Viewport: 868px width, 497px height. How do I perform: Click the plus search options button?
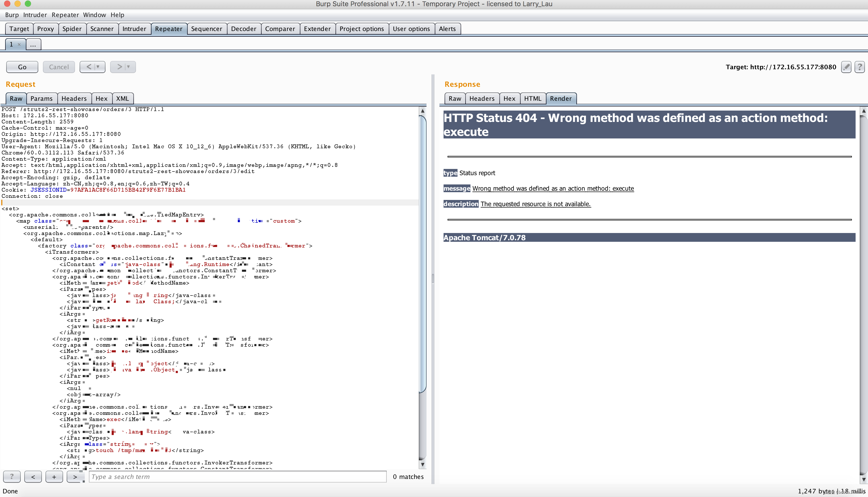(54, 477)
